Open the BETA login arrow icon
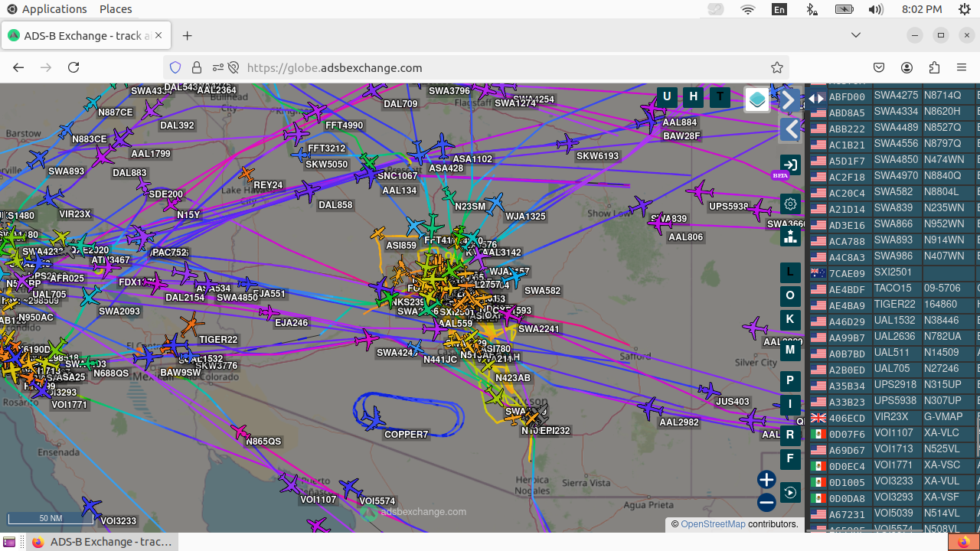Image resolution: width=980 pixels, height=551 pixels. pos(790,165)
